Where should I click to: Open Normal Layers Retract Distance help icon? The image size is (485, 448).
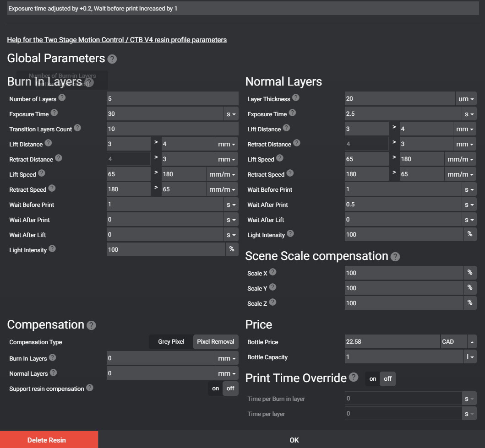(297, 143)
